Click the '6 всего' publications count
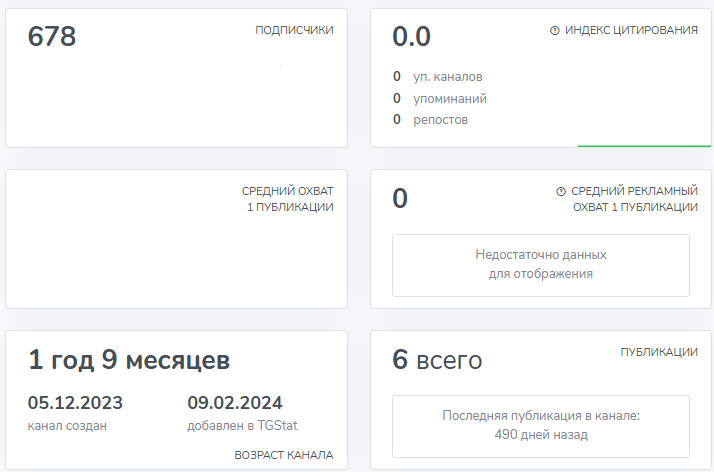Viewport: 714px width, 472px height. 437,360
